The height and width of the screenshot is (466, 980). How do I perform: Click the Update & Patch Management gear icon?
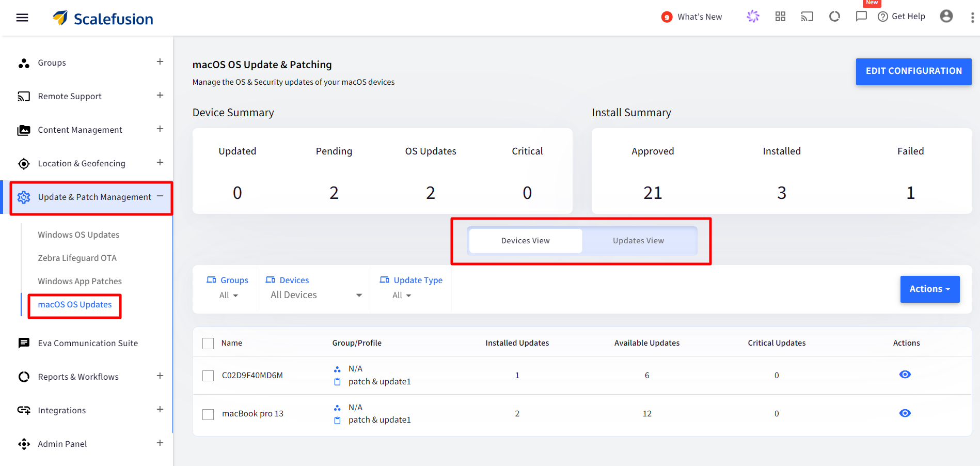click(24, 197)
